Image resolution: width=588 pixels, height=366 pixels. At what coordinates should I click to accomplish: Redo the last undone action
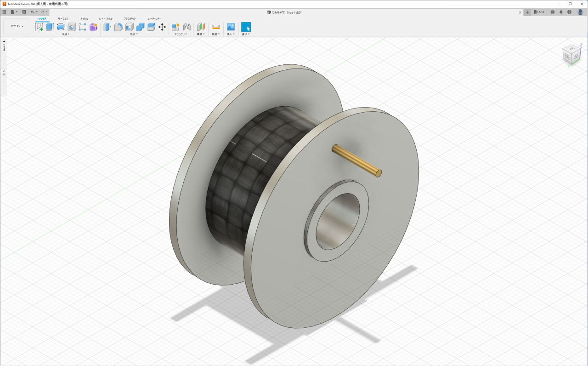(43, 12)
